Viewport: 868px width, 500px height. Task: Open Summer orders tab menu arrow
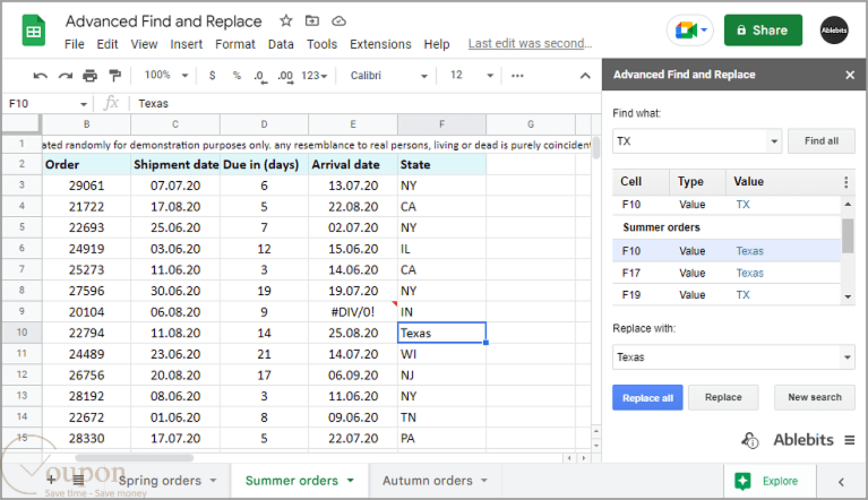pos(351,481)
